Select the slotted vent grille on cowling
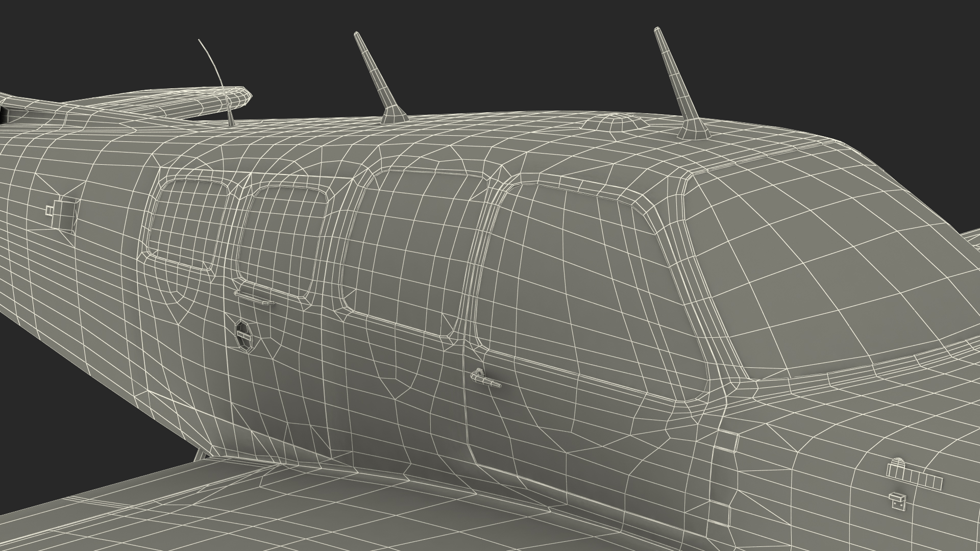 (x=914, y=477)
